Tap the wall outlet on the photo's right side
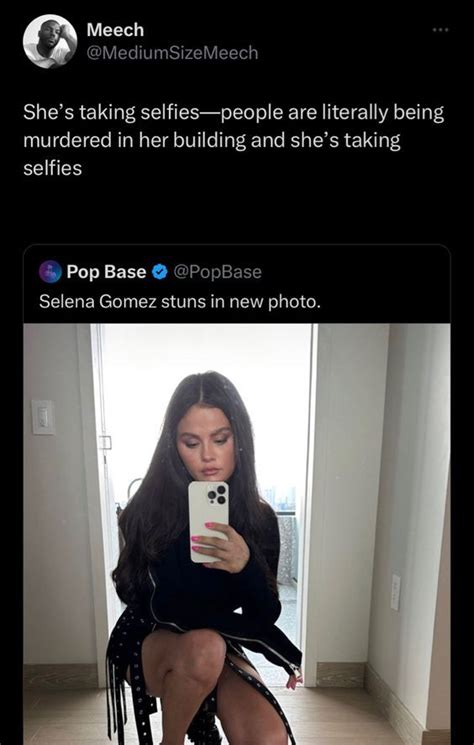The height and width of the screenshot is (745, 474). 395,592
